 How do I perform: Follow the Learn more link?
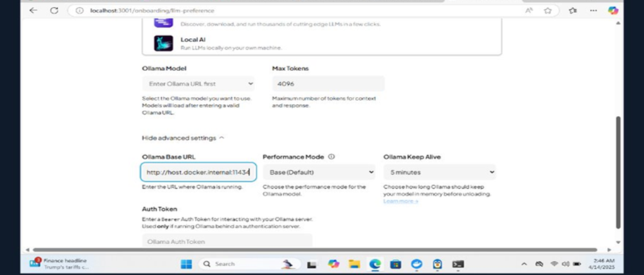401,201
